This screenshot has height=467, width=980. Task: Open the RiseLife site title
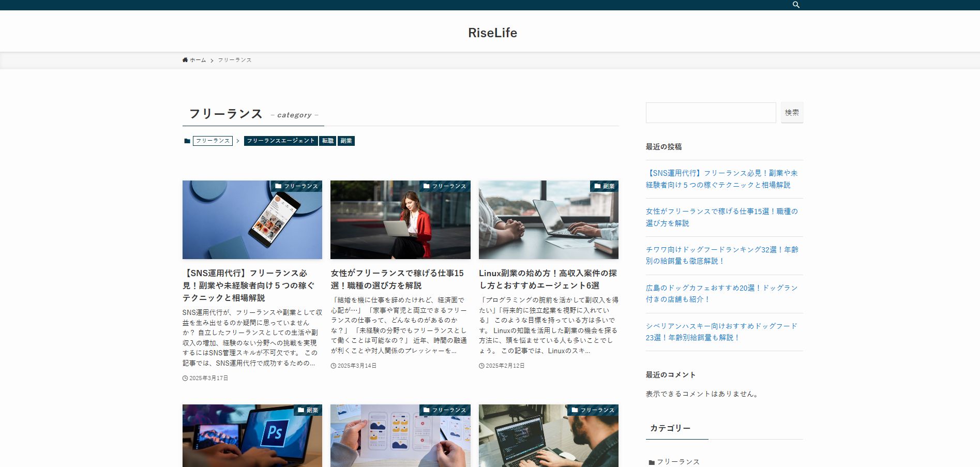[492, 33]
